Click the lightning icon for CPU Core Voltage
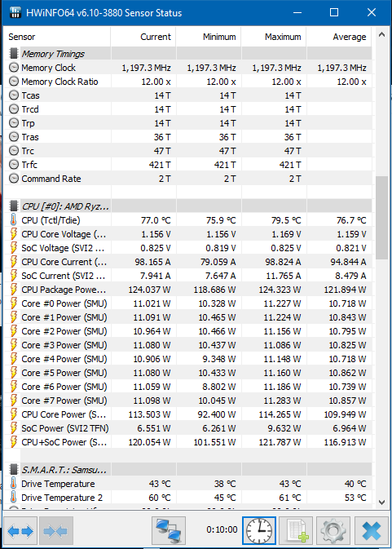Viewport: 392px width, 549px height. point(13,234)
